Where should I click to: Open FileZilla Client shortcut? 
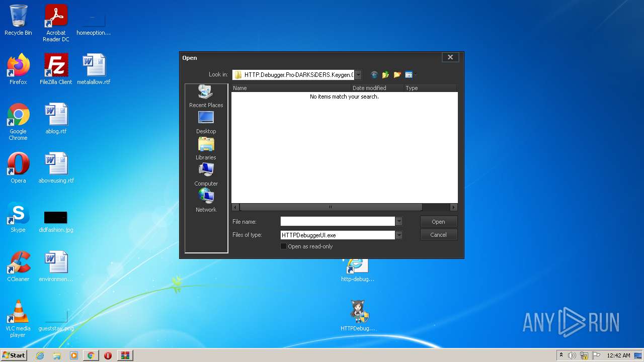tap(56, 69)
